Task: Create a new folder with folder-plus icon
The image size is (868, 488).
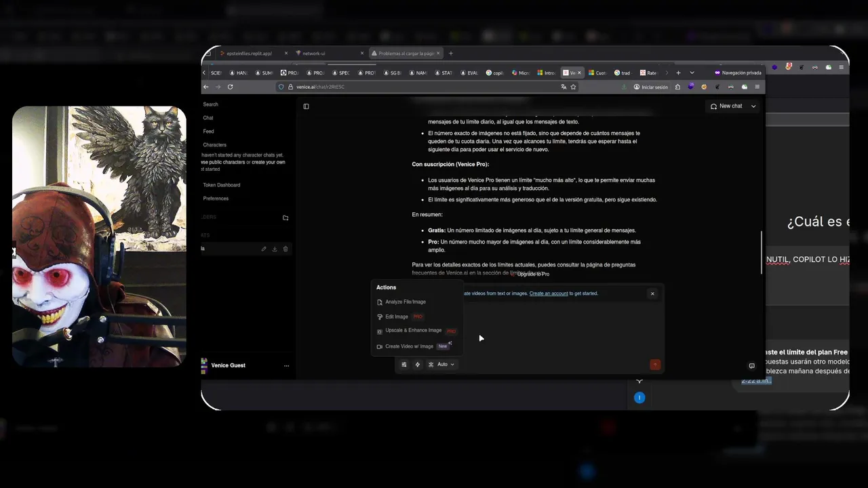Action: click(x=285, y=218)
